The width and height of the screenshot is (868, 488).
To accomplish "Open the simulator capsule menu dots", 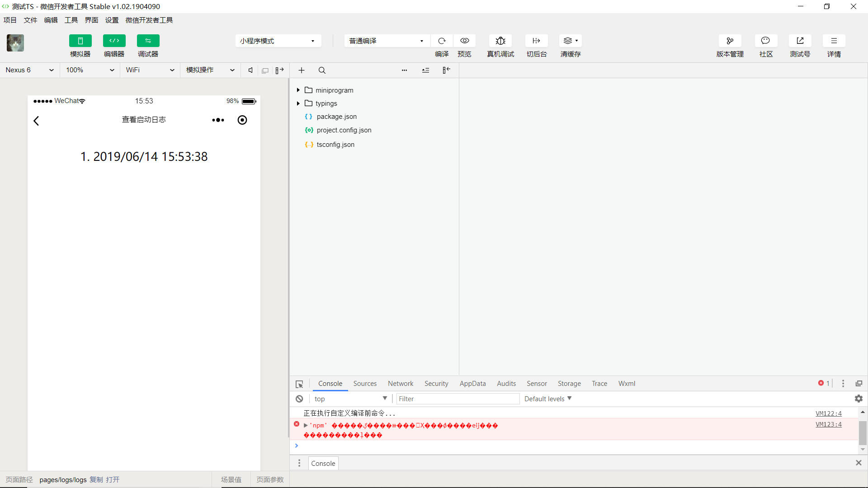I will point(218,120).
